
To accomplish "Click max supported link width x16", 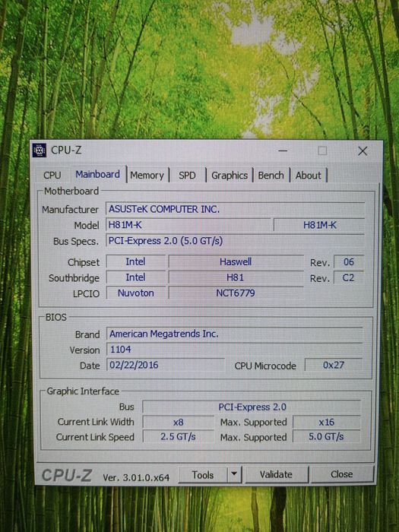I will tap(326, 422).
